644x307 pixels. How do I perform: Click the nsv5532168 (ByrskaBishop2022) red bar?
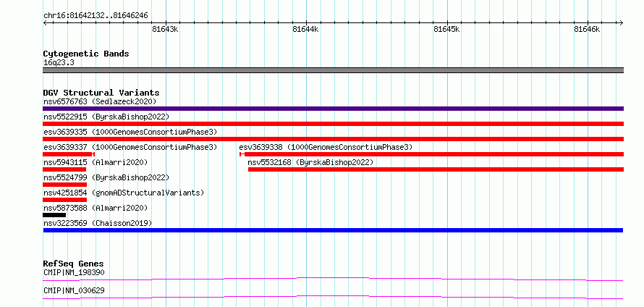click(x=436, y=169)
